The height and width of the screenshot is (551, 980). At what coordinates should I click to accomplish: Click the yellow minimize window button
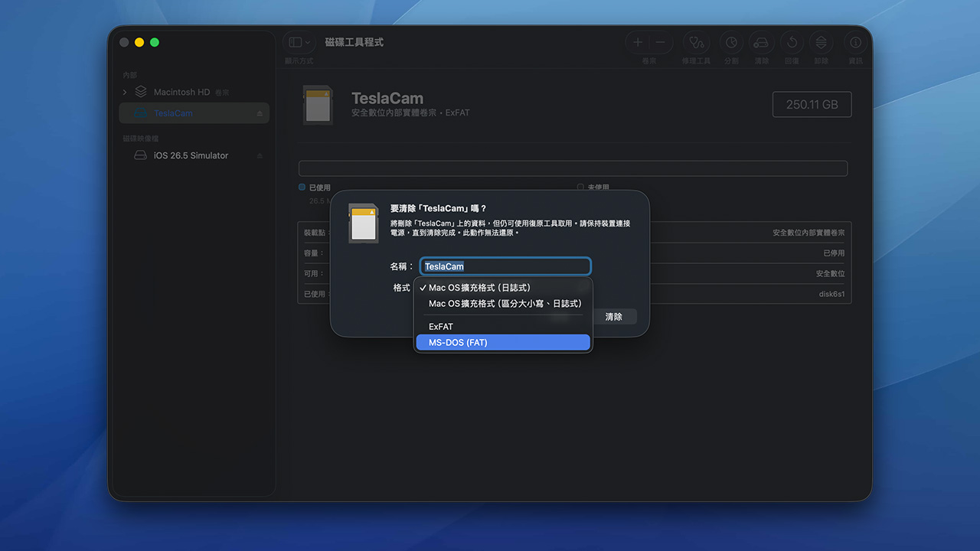click(x=139, y=42)
